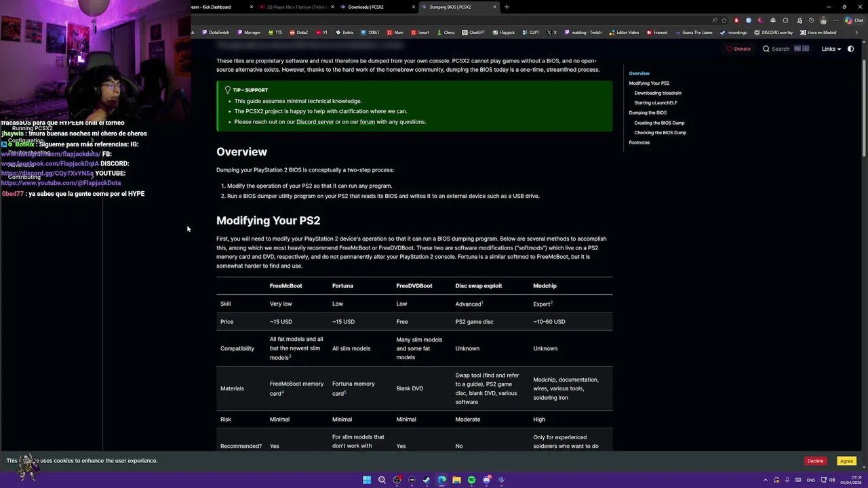Image resolution: width=868 pixels, height=488 pixels.
Task: Open Steam from the taskbar
Action: click(427, 480)
